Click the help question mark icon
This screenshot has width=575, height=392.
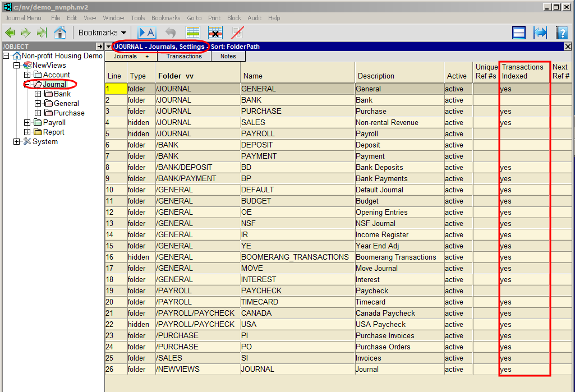(562, 33)
